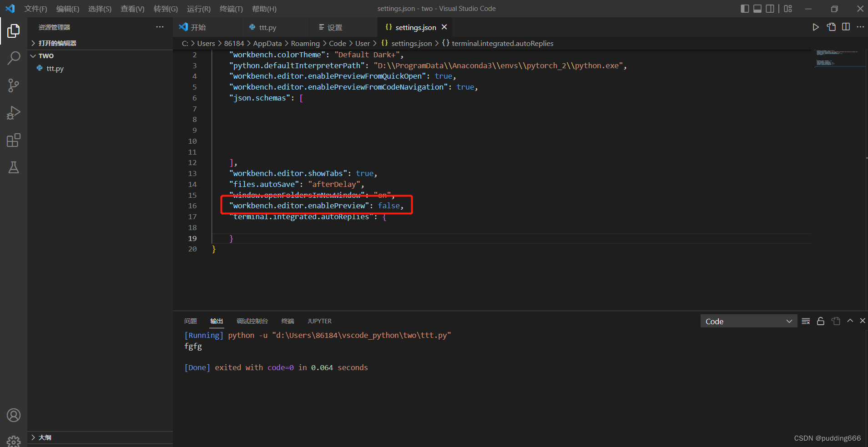The height and width of the screenshot is (447, 868).
Task: Open the Source Control view
Action: pos(14,85)
